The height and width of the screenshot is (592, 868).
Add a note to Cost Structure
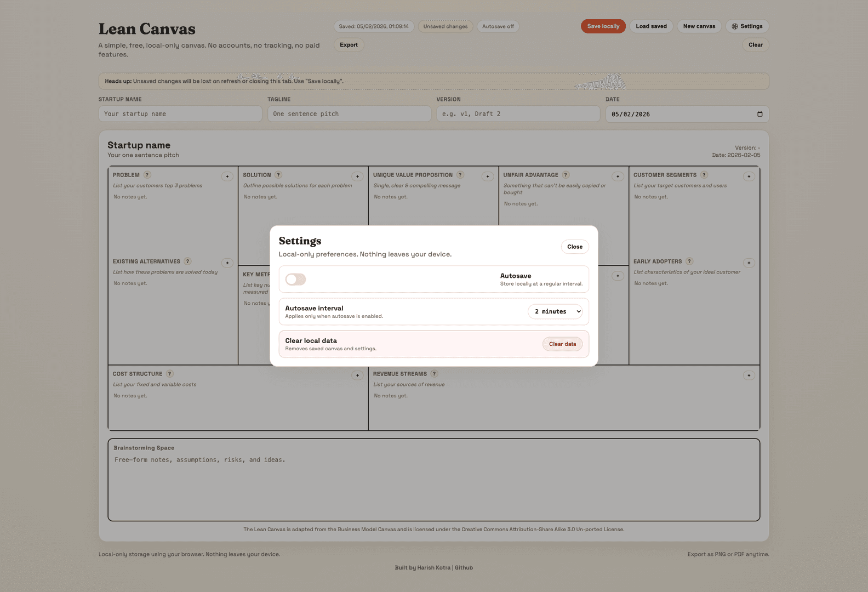tap(357, 375)
